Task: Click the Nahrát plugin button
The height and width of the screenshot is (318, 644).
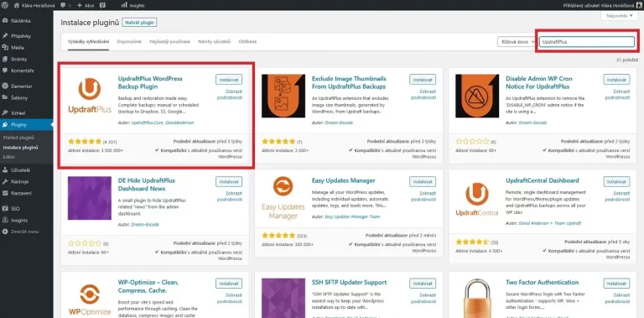Action: click(x=140, y=23)
